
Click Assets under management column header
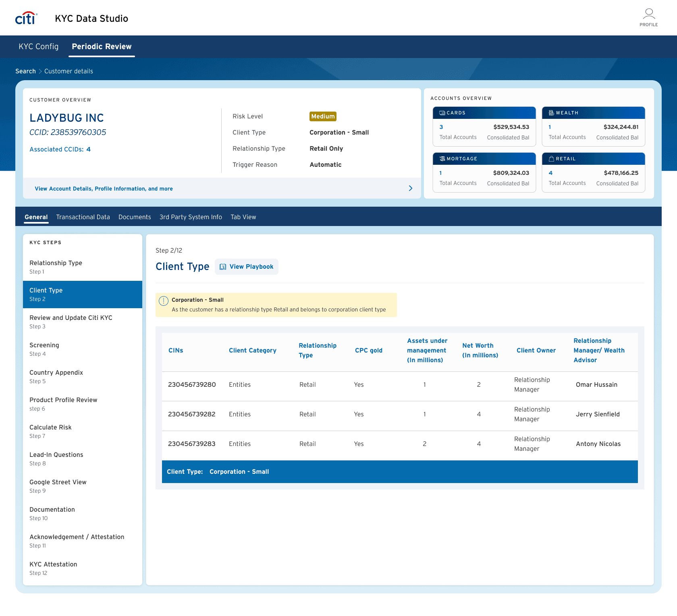[427, 351]
